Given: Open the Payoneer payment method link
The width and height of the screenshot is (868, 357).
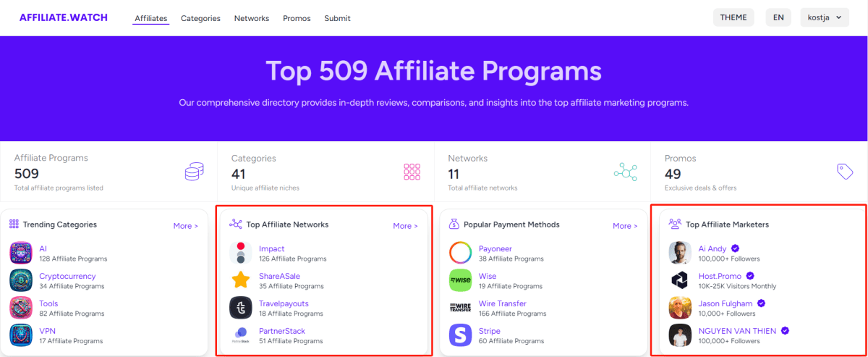Looking at the screenshot, I should pyautogui.click(x=495, y=248).
